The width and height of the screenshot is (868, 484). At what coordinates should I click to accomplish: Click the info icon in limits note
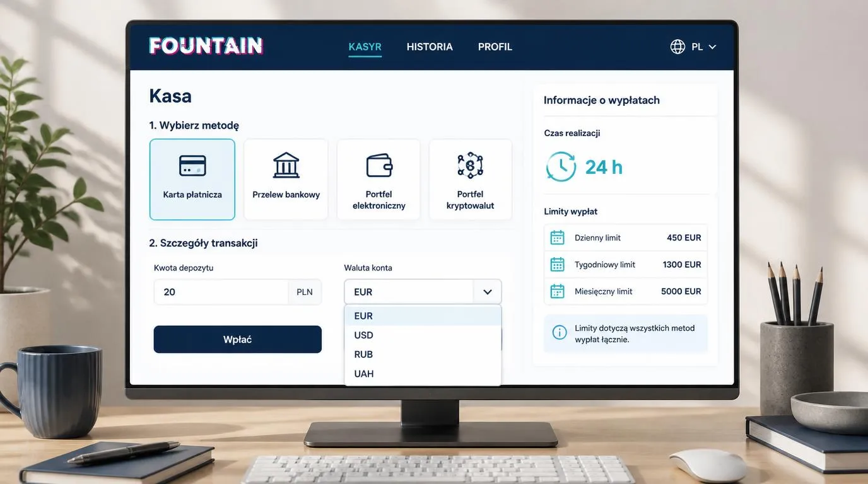pos(560,332)
